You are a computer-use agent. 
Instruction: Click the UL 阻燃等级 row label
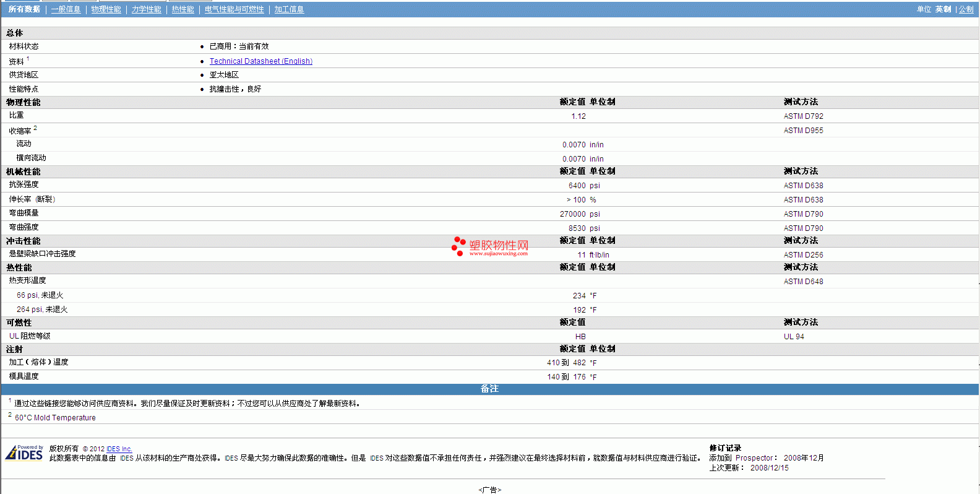tap(30, 336)
